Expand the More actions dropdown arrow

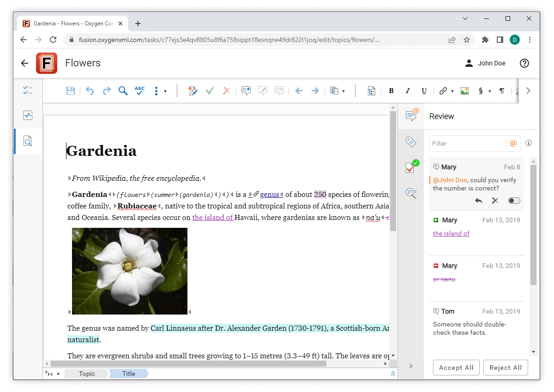[165, 91]
